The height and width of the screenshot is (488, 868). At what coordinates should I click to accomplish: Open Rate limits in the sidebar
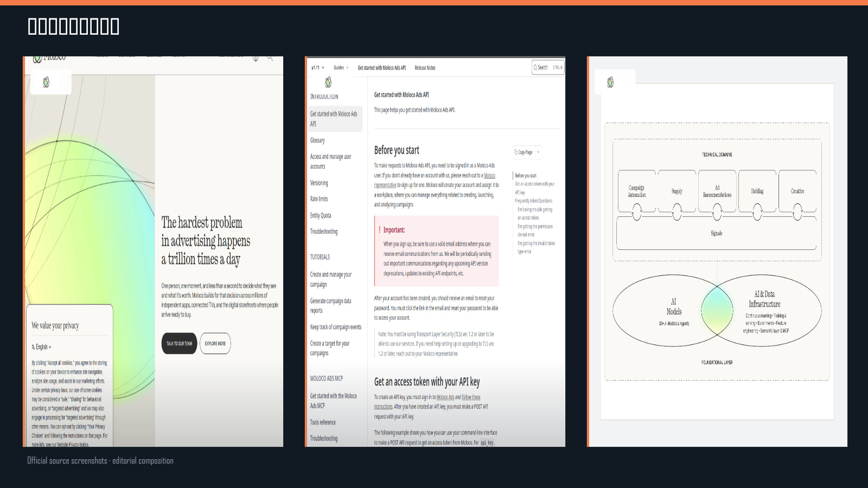319,199
